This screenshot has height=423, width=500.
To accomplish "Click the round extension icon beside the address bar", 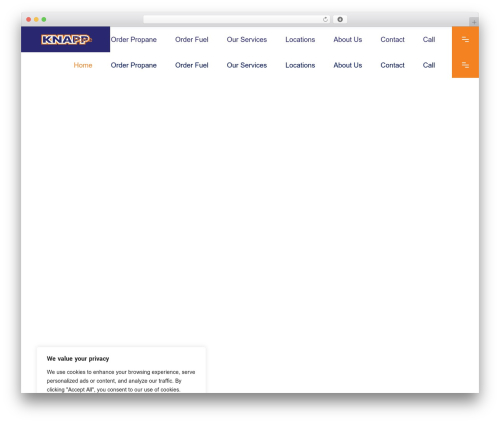I will [x=340, y=19].
